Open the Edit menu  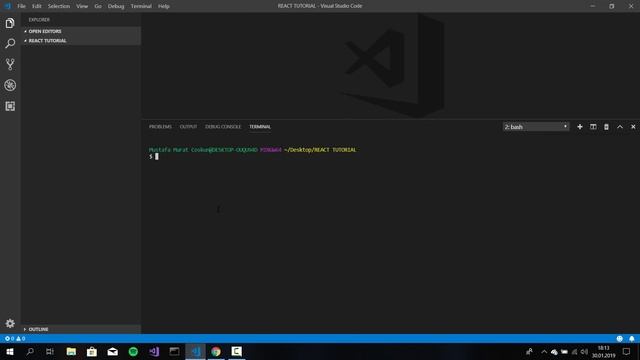pyautogui.click(x=37, y=6)
